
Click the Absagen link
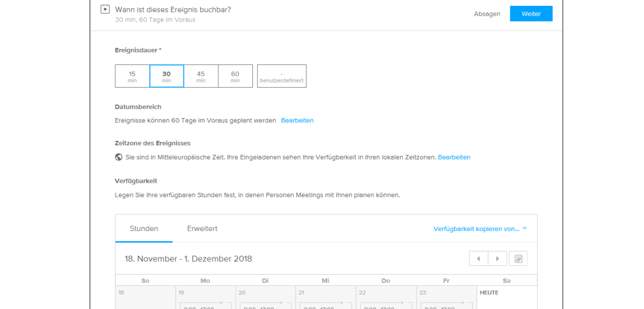tap(487, 14)
